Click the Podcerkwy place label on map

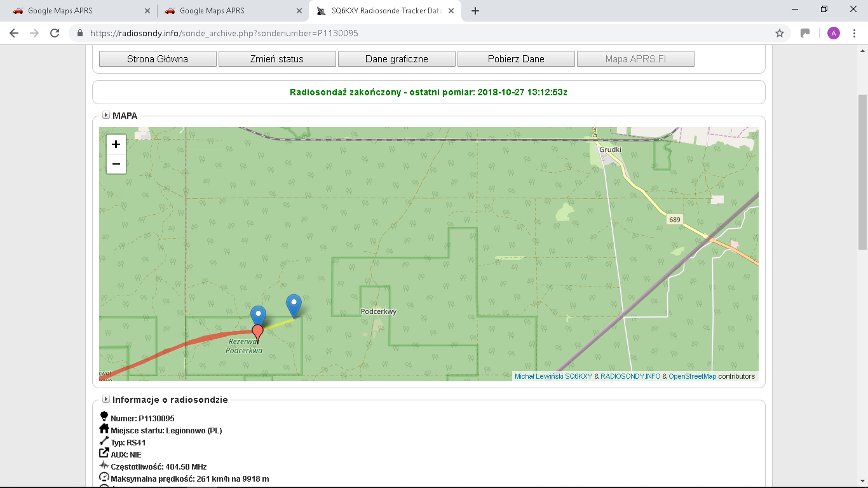pos(378,312)
